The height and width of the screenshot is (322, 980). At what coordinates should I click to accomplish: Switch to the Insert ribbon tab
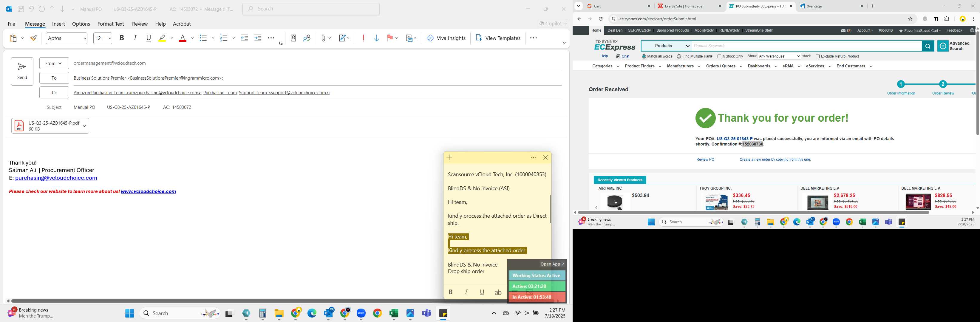[x=58, y=24]
